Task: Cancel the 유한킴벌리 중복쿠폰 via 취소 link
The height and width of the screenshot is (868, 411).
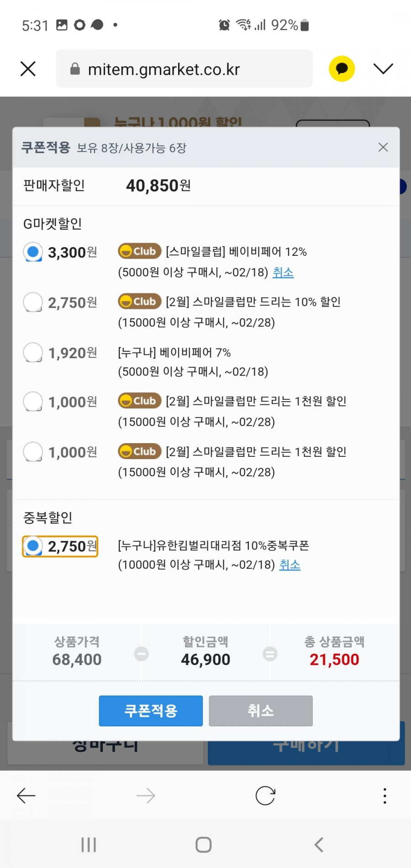Action: tap(290, 565)
